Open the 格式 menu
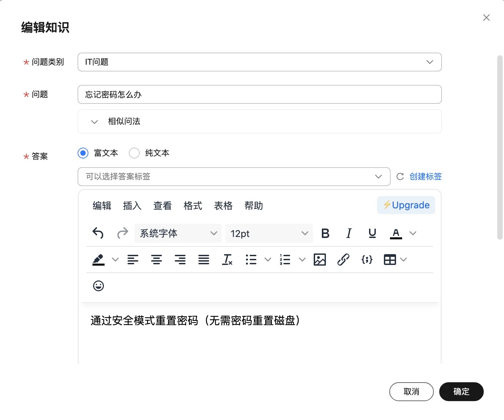 pos(193,205)
